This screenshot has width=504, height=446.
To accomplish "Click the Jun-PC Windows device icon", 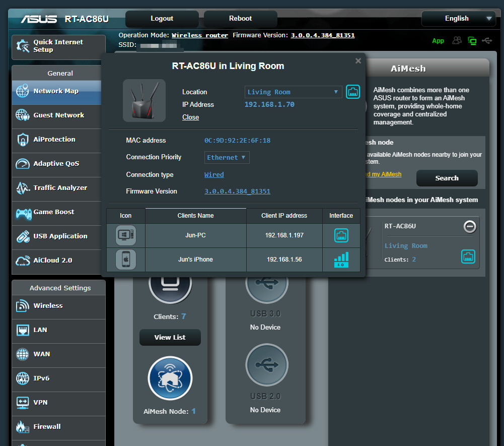I will tap(126, 235).
